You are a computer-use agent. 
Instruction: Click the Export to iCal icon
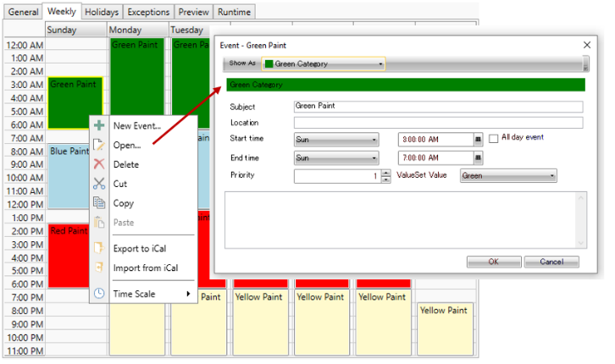tap(99, 248)
